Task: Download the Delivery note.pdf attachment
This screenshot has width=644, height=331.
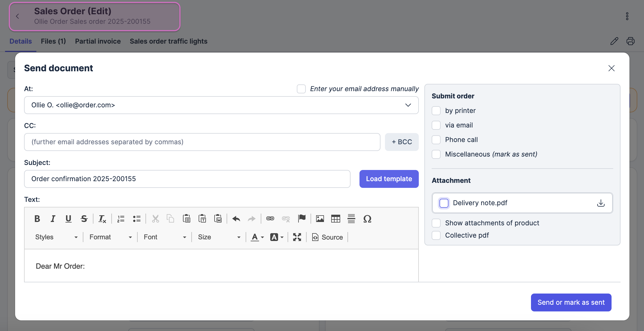Action: point(601,203)
